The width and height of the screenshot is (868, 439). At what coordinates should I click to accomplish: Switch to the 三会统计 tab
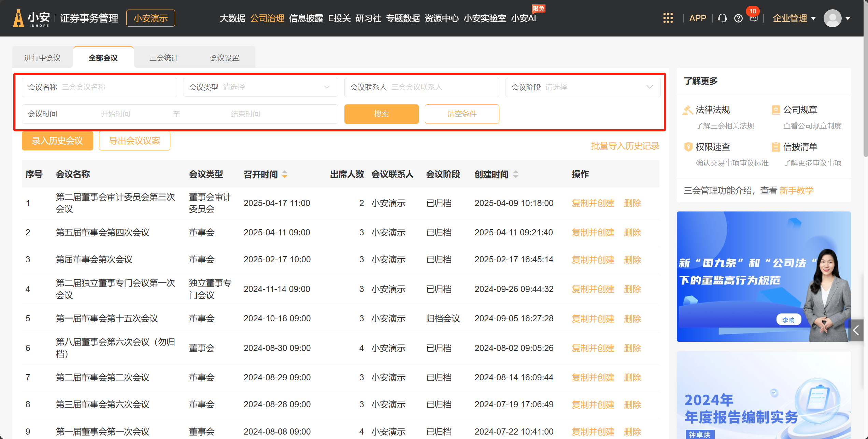[x=164, y=58]
